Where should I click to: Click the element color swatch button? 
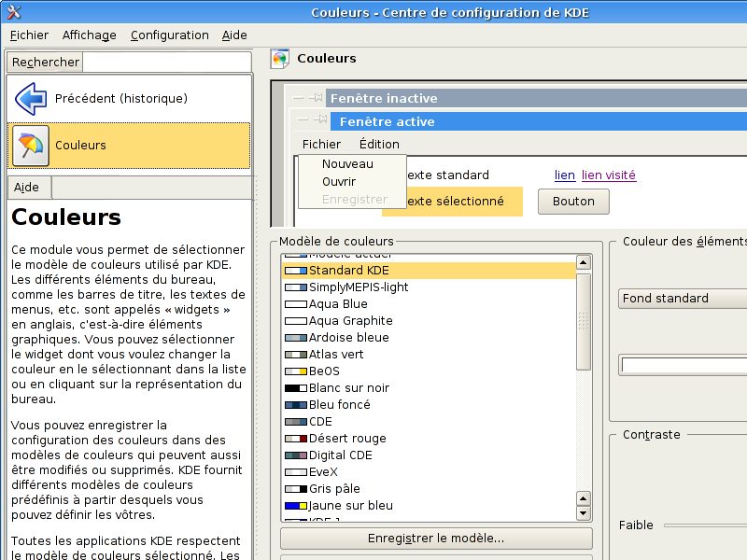683,365
